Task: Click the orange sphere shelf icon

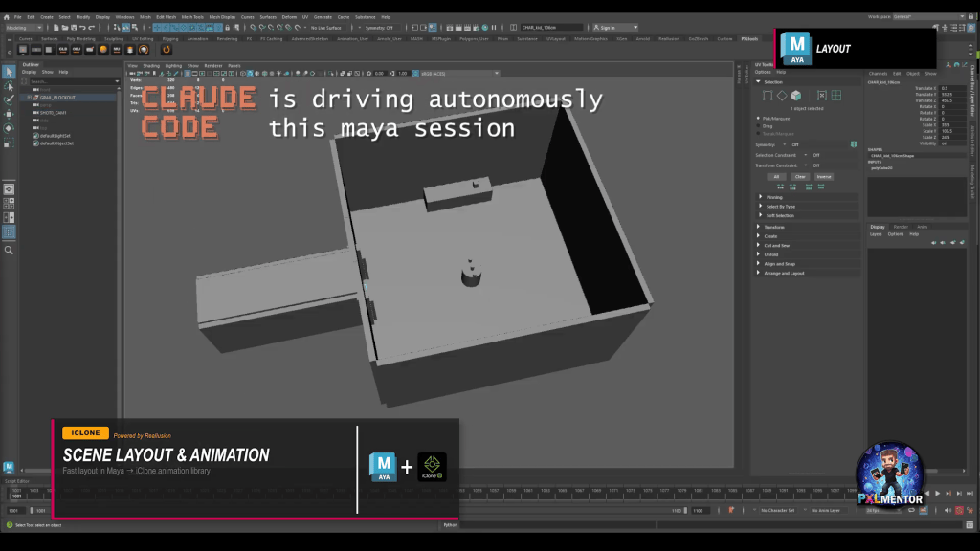Action: pos(103,50)
